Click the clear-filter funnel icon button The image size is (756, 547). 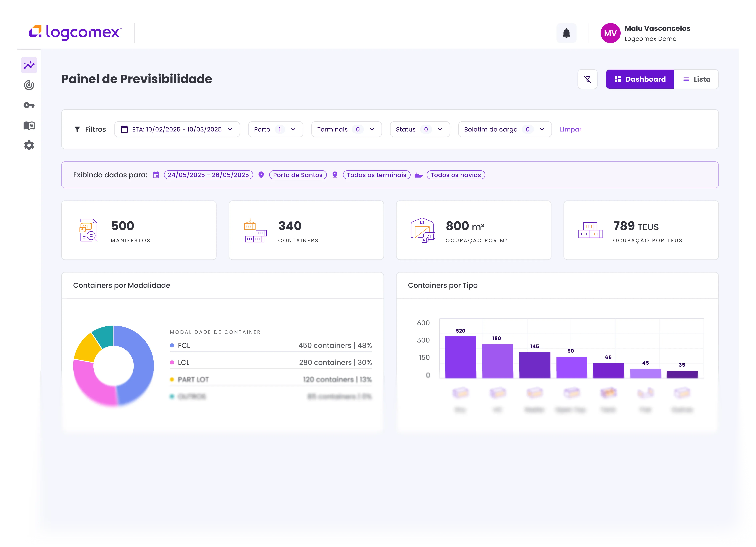coord(587,79)
